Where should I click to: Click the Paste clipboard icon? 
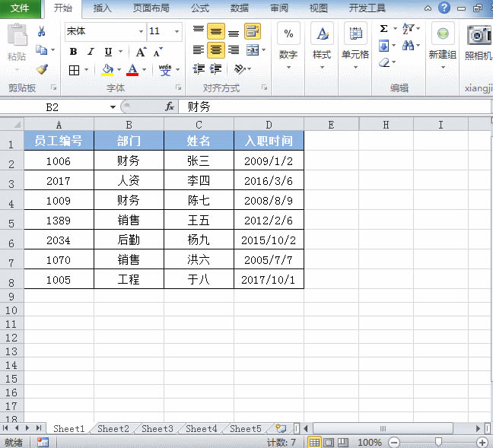click(x=17, y=34)
